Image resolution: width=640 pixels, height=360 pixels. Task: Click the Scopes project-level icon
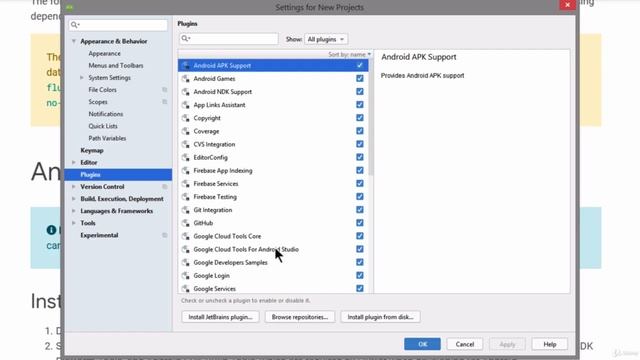click(x=164, y=102)
